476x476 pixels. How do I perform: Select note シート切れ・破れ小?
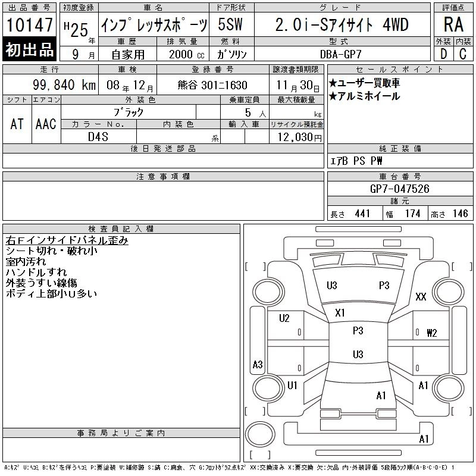[51, 251]
